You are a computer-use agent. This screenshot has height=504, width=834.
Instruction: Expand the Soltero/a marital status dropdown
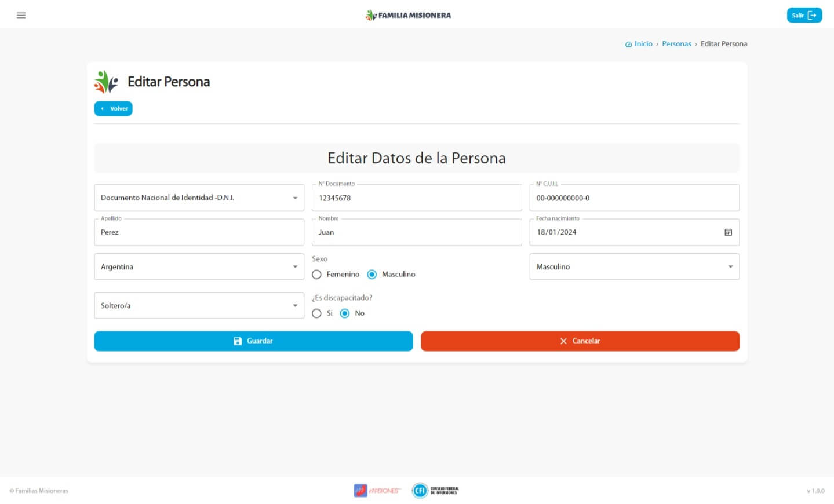(199, 306)
